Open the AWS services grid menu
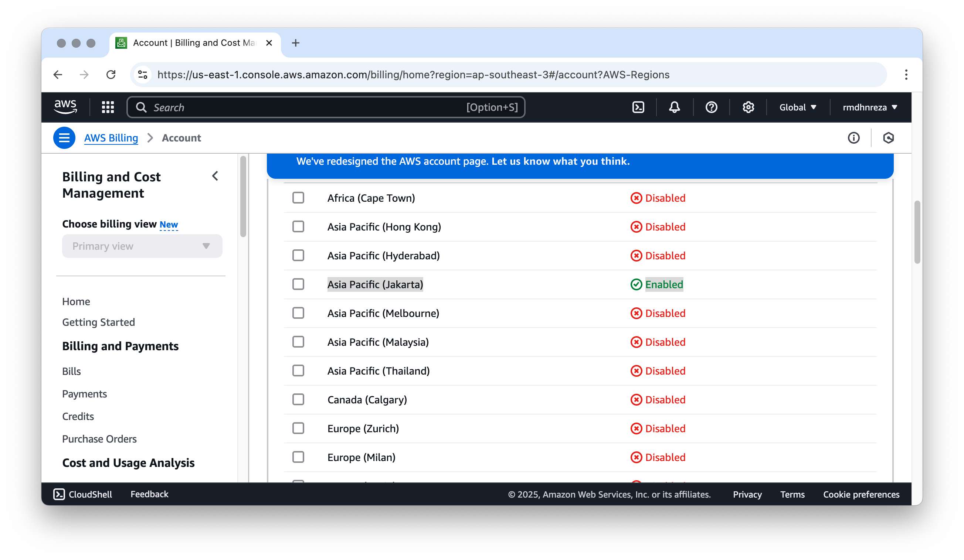Viewport: 964px width, 560px height. coord(108,107)
